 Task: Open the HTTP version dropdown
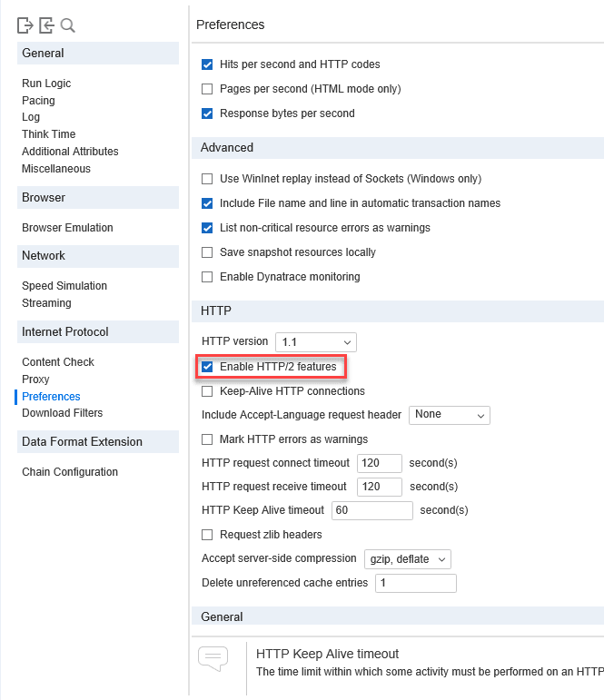(x=316, y=342)
